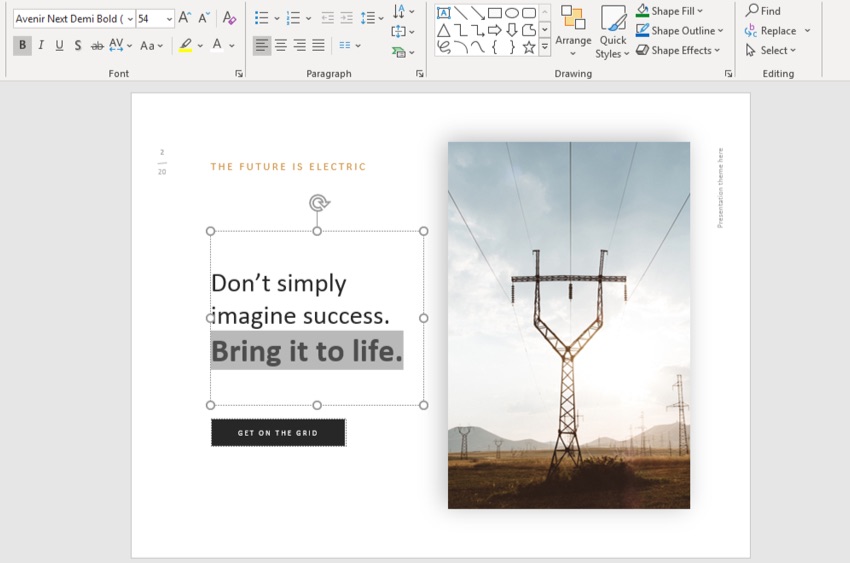The height and width of the screenshot is (563, 850).
Task: Select the straight line shape
Action: [x=461, y=12]
